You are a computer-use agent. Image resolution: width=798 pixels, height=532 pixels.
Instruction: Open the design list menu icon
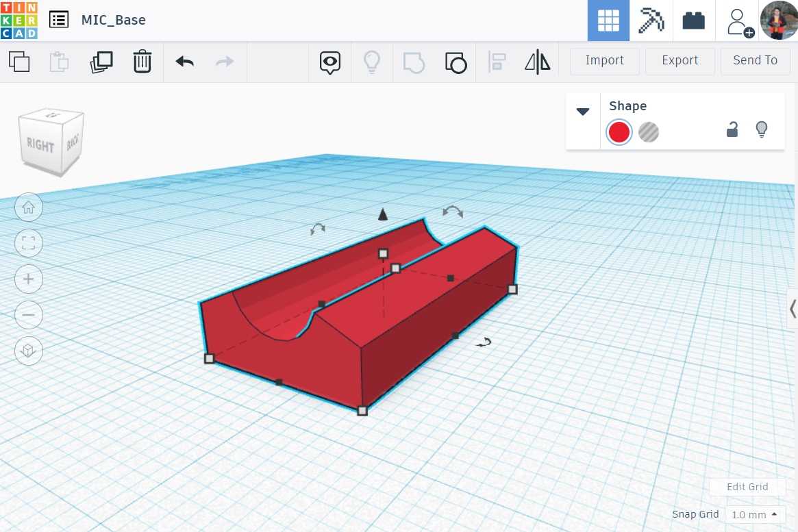pos(59,20)
